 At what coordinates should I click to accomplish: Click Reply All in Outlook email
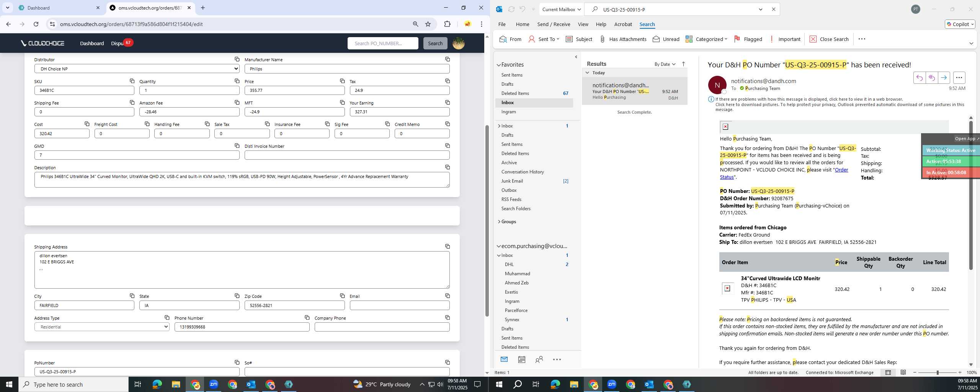931,78
